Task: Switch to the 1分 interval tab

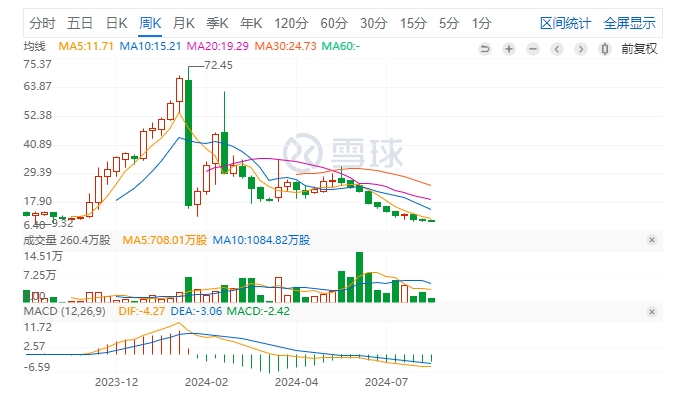Action: point(482,23)
